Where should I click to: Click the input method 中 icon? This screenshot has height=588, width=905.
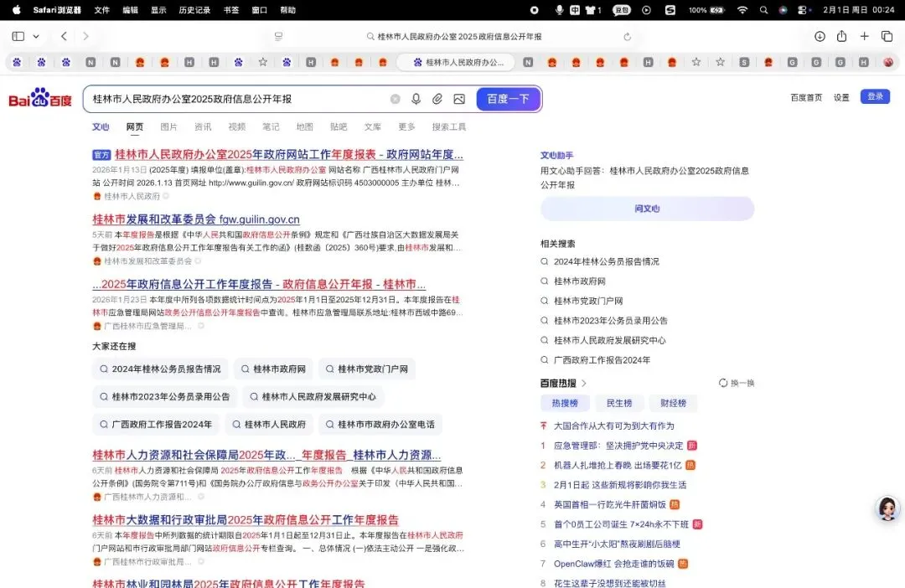[x=575, y=10]
